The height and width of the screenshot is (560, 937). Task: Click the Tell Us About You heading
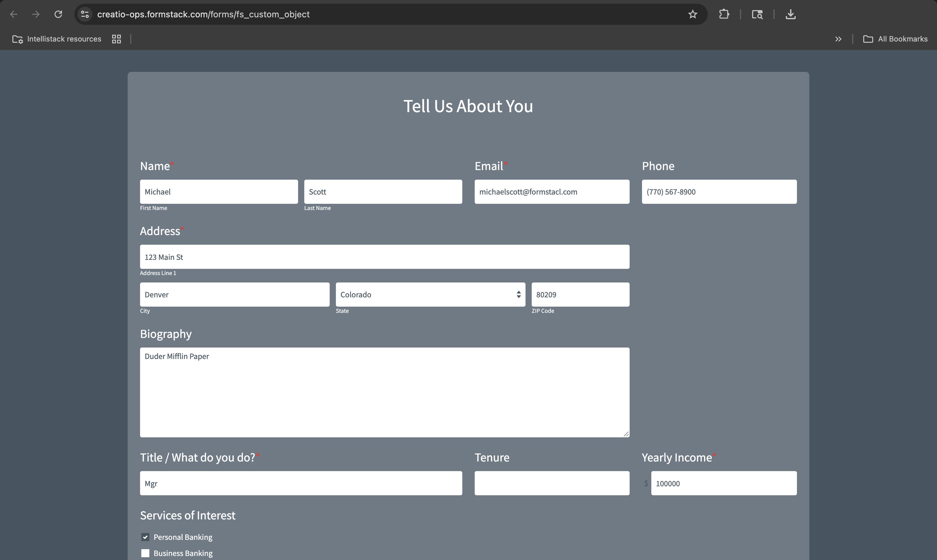[x=468, y=106]
